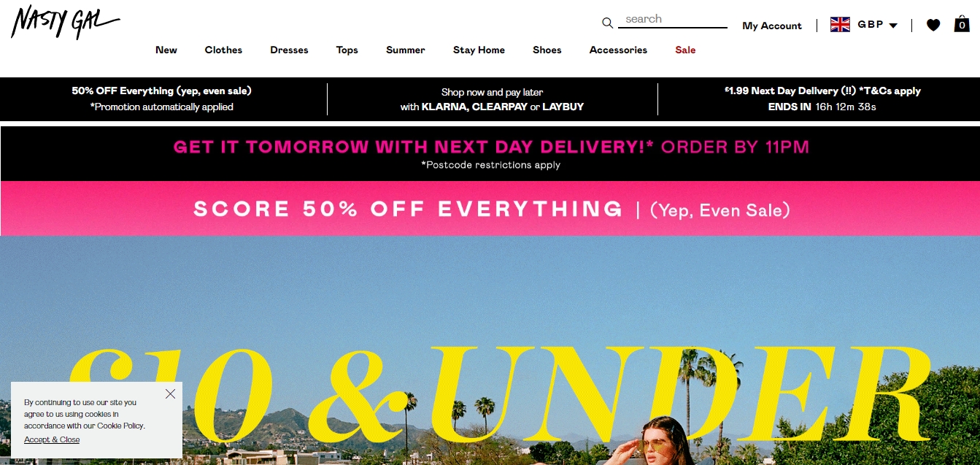Open the shopping bag icon

[962, 24]
